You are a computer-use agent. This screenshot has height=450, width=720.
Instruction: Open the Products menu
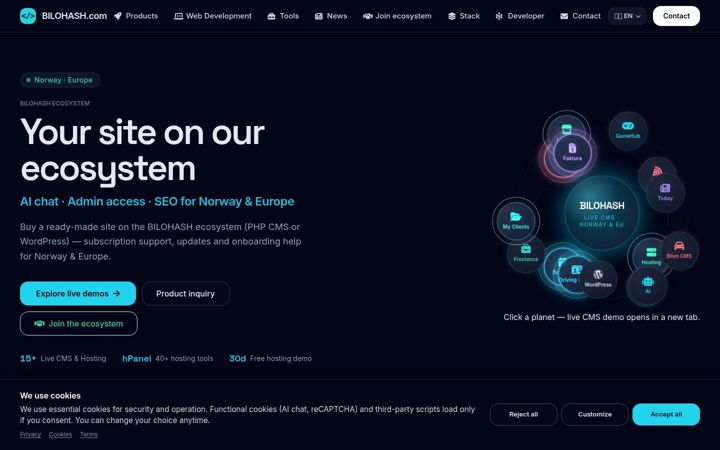pyautogui.click(x=136, y=16)
